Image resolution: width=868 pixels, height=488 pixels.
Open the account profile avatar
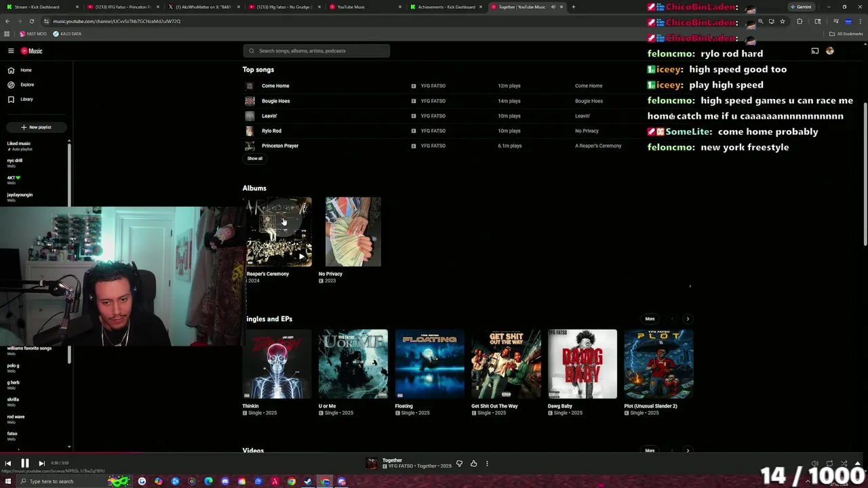tap(829, 51)
